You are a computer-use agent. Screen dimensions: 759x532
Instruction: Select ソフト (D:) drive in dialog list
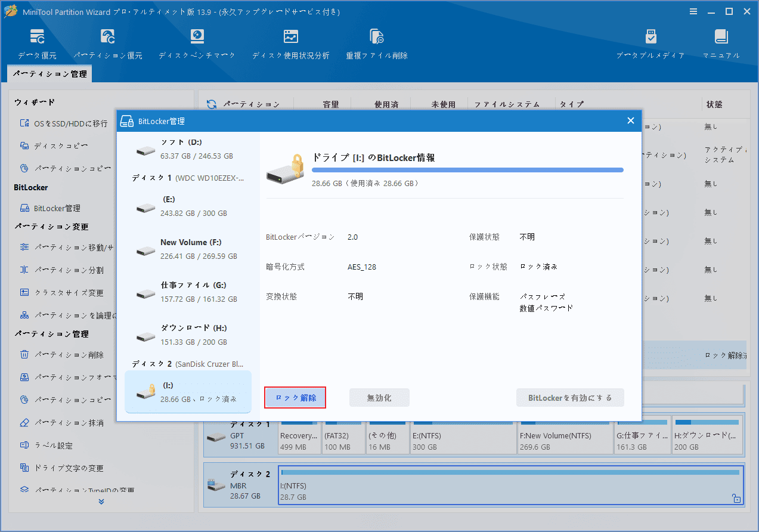point(188,149)
